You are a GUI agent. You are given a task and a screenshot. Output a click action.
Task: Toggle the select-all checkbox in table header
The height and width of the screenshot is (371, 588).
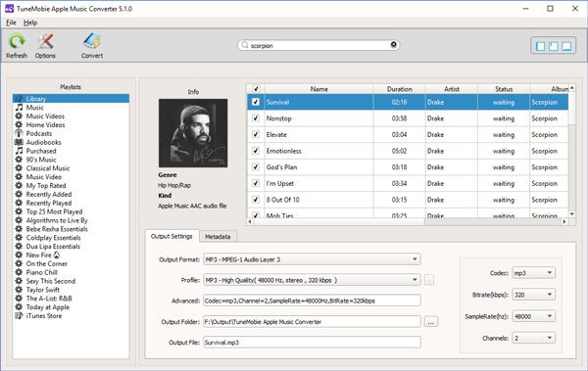[256, 89]
